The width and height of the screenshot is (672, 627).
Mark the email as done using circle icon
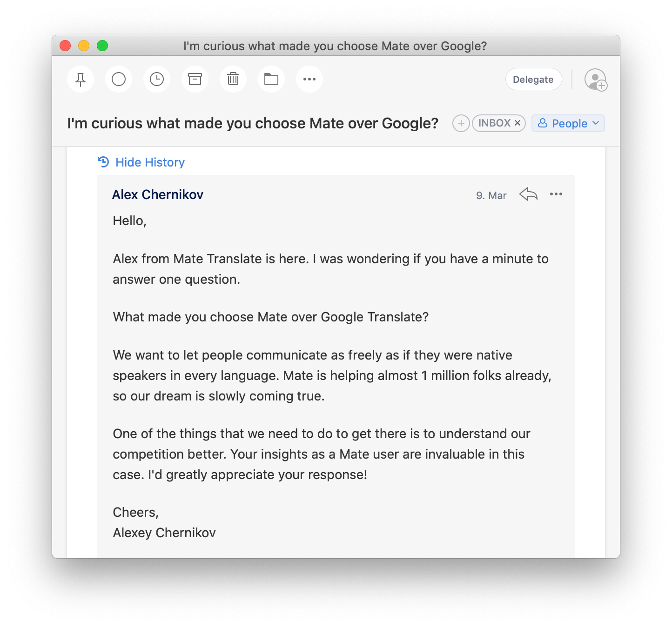coord(119,79)
